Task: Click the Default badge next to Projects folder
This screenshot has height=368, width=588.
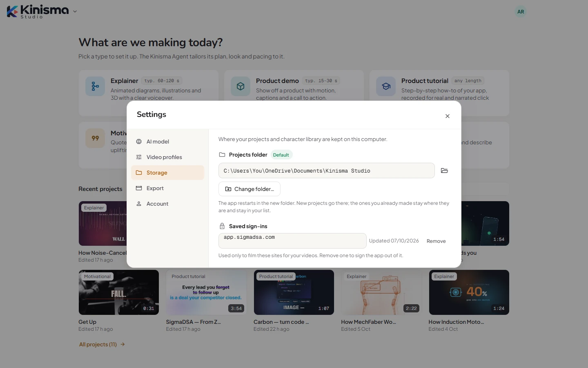Action: [281, 155]
